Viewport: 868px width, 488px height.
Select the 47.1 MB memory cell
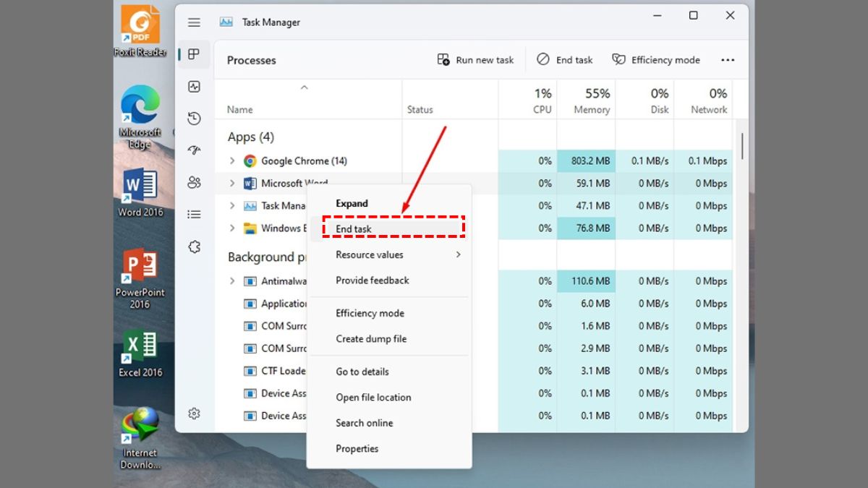[x=587, y=206]
